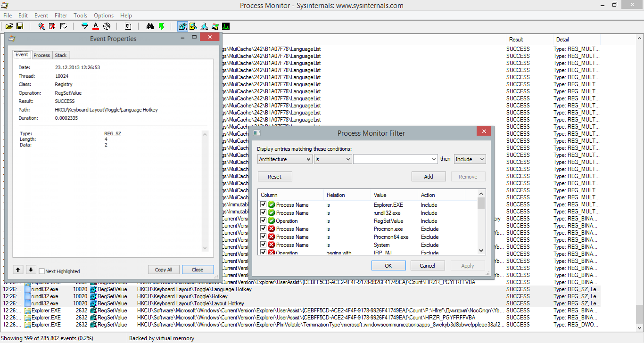Uncheck the Explorer.EXE Include filter checkbox

click(x=264, y=205)
